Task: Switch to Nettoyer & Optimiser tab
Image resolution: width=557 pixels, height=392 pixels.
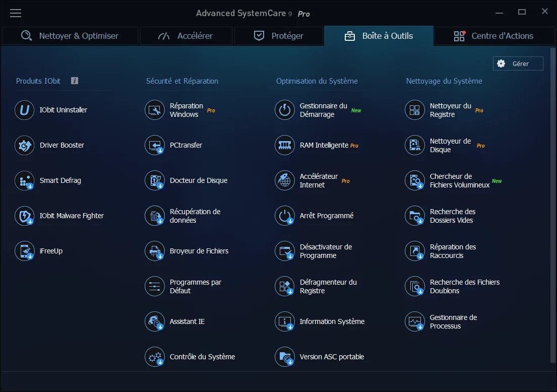Action: click(x=70, y=36)
